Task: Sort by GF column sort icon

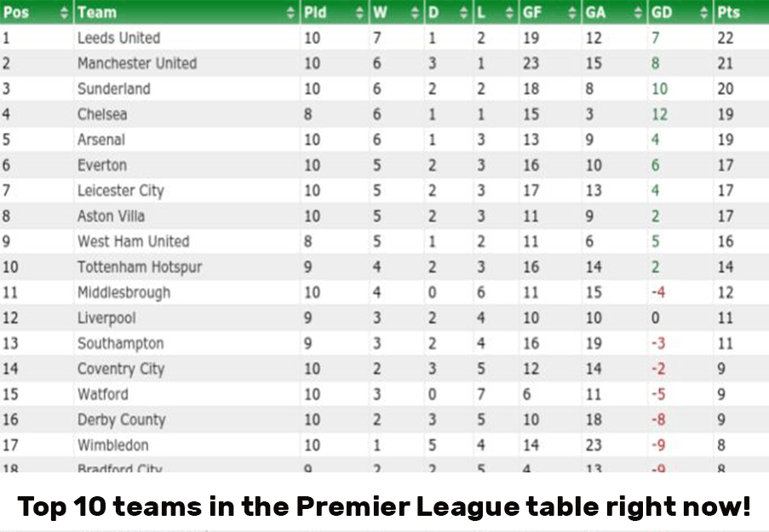Action: 572,12
